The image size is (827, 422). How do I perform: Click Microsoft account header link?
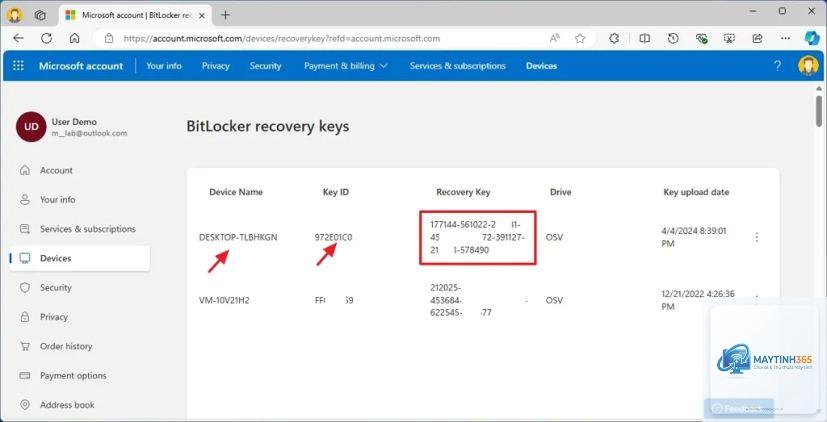click(81, 66)
